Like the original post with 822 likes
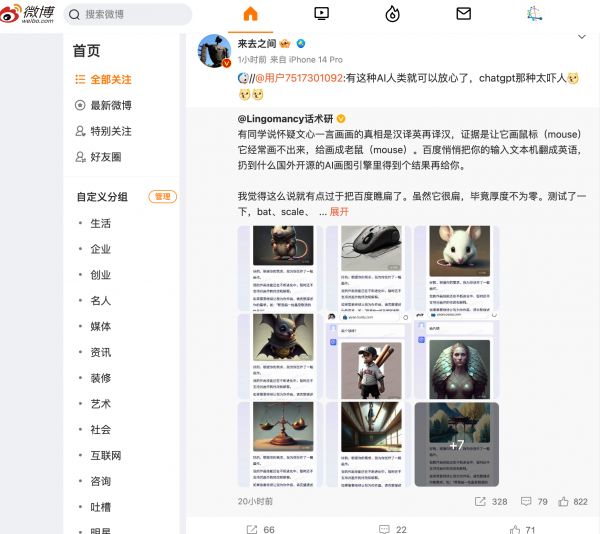Image resolution: width=600 pixels, height=534 pixels. click(x=563, y=501)
